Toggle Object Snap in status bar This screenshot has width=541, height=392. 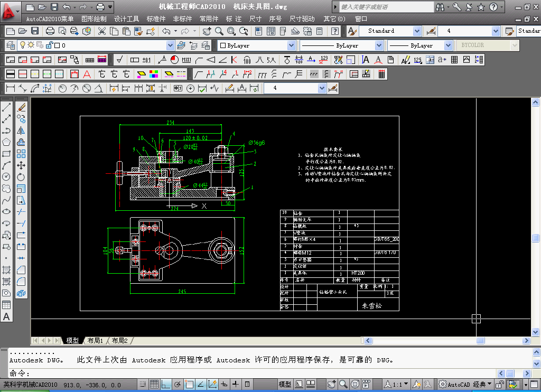189,384
